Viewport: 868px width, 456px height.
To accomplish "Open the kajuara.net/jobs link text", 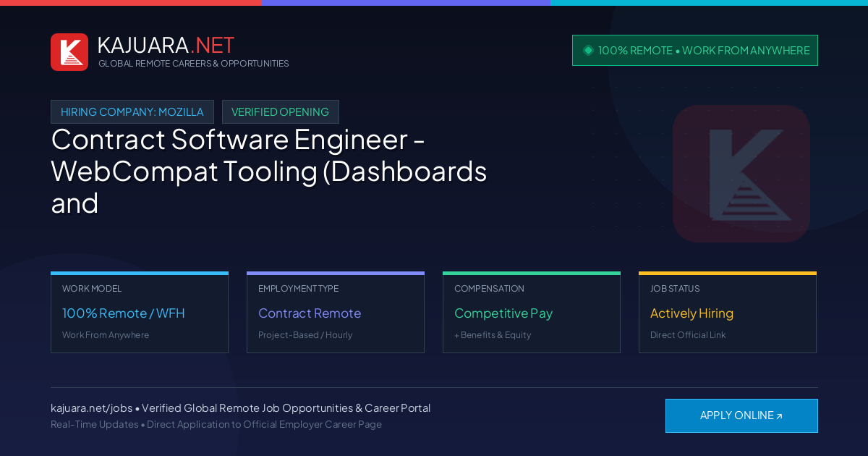I will tap(91, 408).
